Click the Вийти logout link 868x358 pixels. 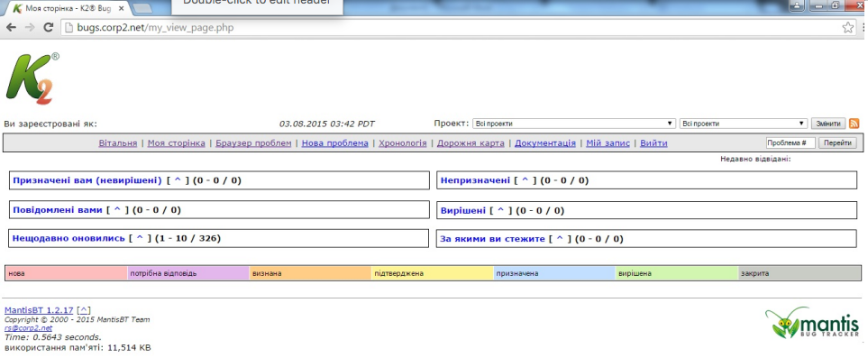click(653, 143)
